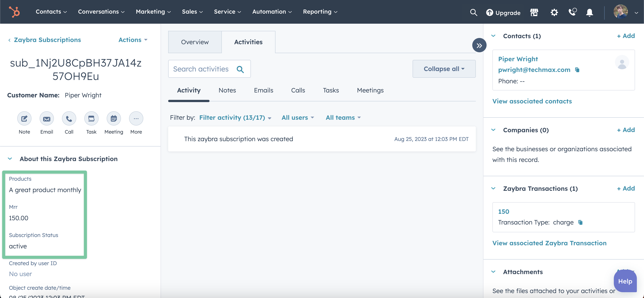This screenshot has width=644, height=298.
Task: Switch to the Tasks sub-tab
Action: (x=331, y=90)
